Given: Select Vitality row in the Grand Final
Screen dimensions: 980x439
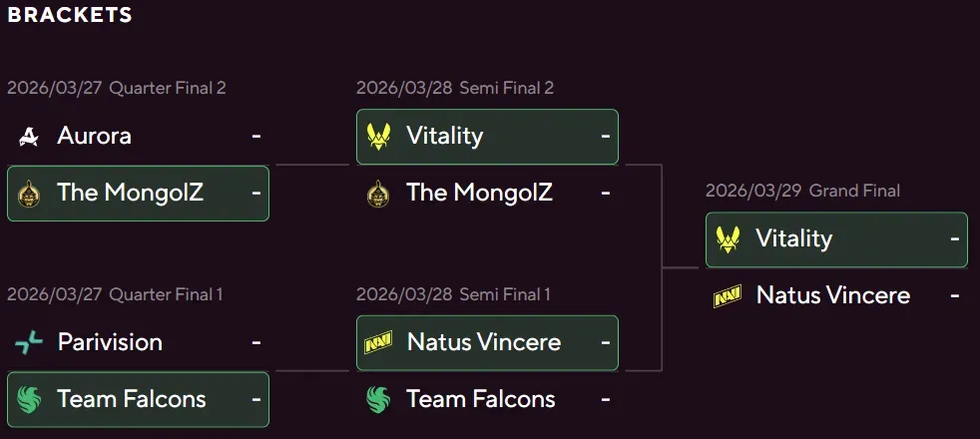Looking at the screenshot, I should pyautogui.click(x=836, y=239).
